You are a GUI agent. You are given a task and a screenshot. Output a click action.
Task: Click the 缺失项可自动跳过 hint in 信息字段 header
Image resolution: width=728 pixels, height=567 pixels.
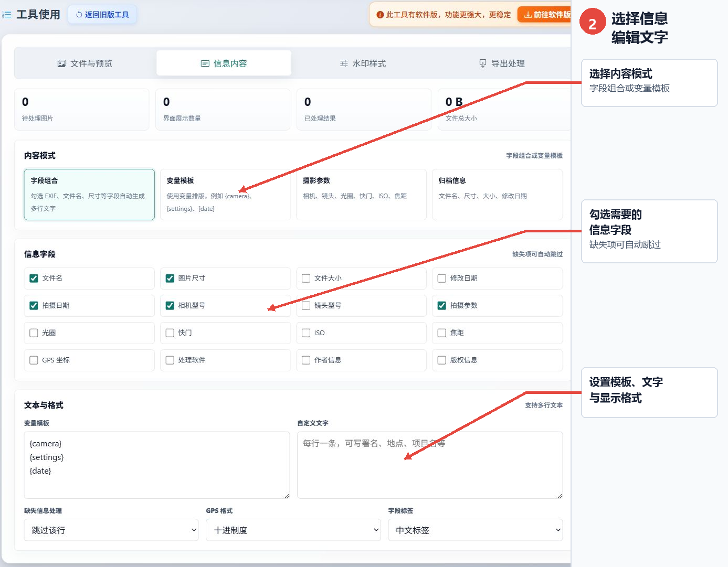tap(537, 254)
